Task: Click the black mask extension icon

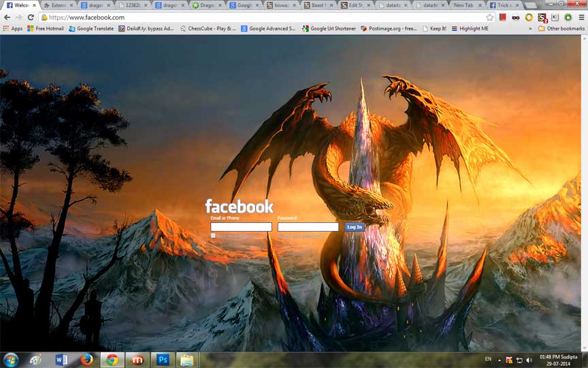Action: click(x=516, y=17)
